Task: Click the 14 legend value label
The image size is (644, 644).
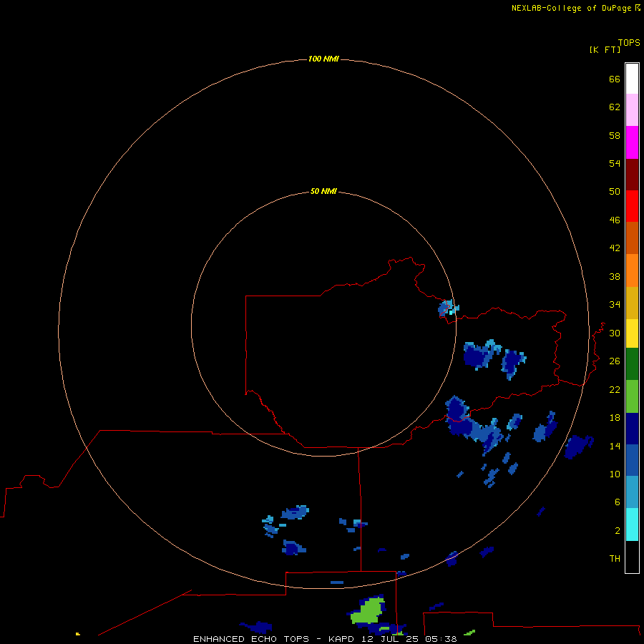Action: (615, 446)
